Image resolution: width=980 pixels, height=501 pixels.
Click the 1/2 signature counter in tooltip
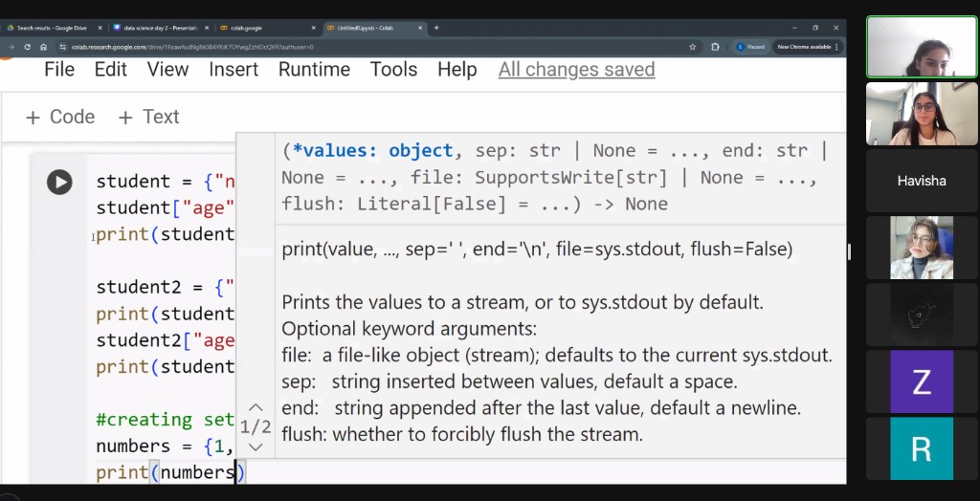256,426
